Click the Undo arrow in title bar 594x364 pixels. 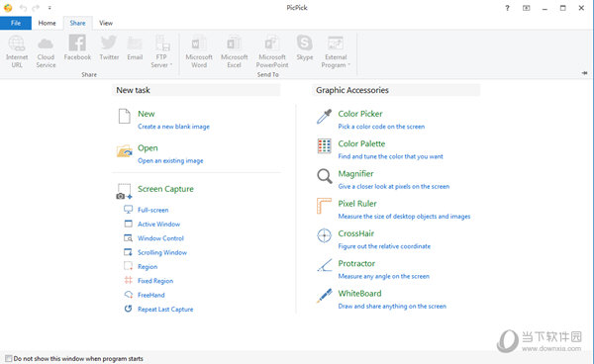pos(23,8)
